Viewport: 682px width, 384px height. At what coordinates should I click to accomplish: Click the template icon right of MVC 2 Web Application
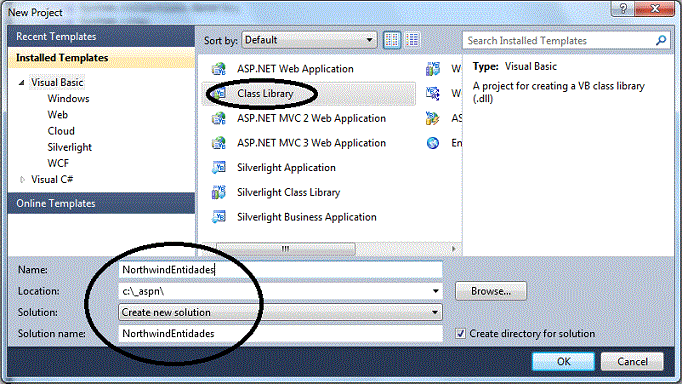click(433, 118)
